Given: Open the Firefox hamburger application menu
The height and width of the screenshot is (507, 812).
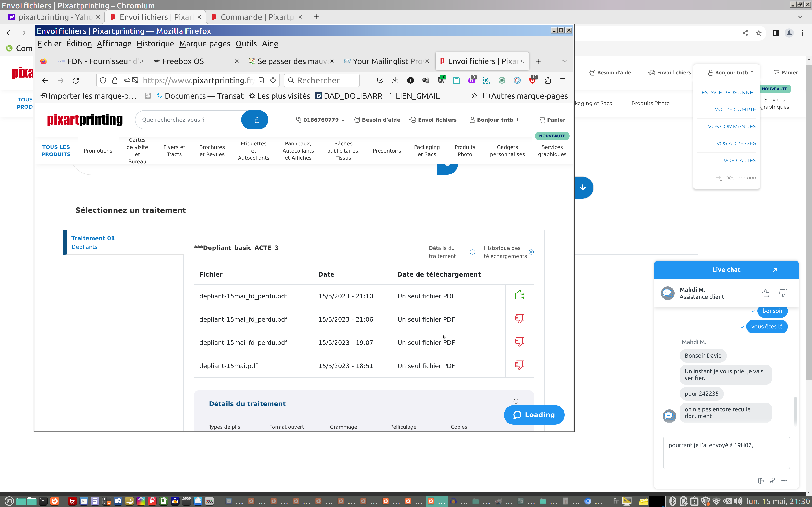Looking at the screenshot, I should click(x=563, y=80).
